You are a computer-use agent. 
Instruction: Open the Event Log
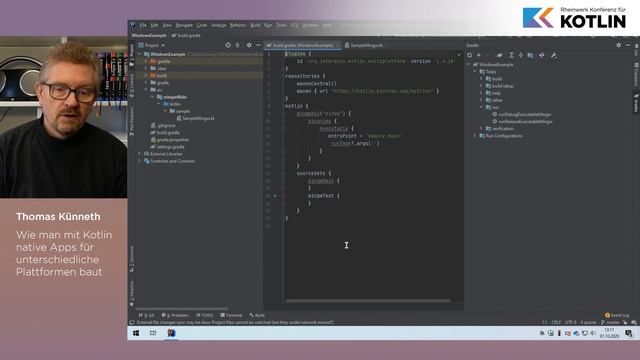617,315
